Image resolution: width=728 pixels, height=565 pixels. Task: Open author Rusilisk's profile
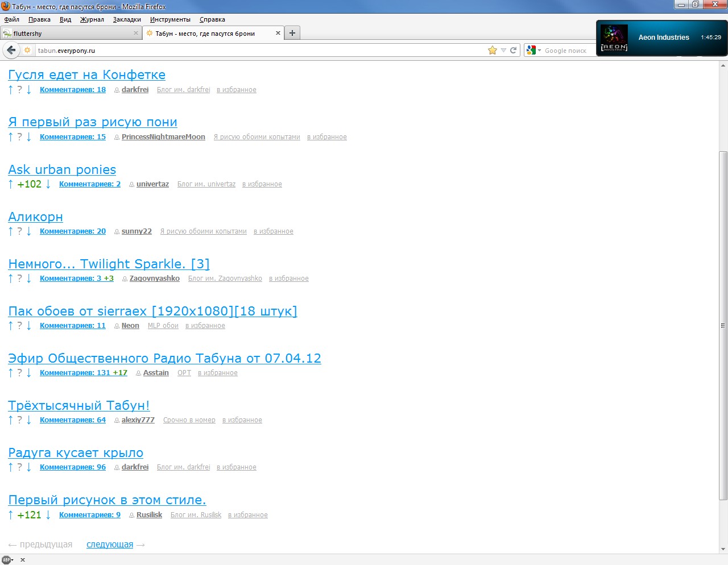click(x=149, y=515)
